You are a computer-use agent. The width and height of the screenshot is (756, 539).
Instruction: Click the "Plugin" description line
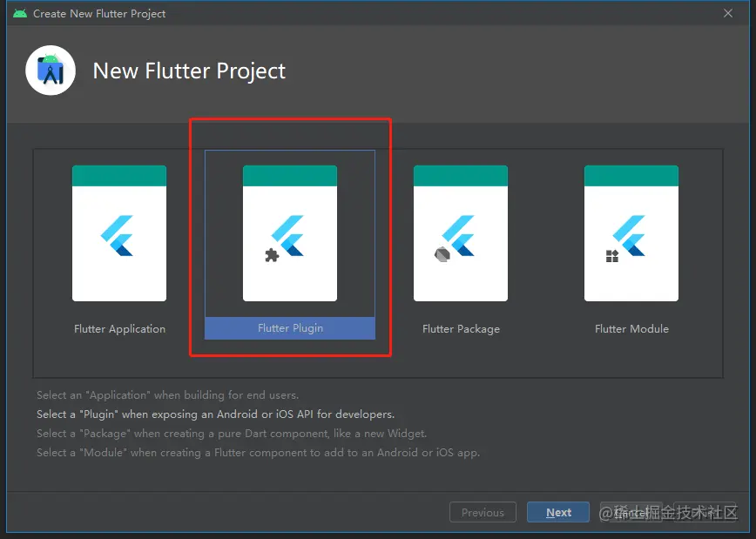[x=215, y=414]
